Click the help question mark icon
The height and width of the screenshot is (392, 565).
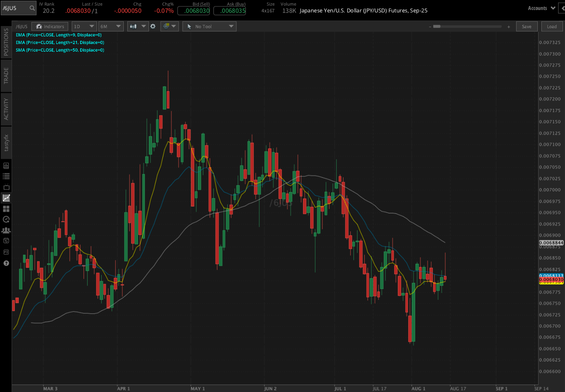tap(6, 263)
